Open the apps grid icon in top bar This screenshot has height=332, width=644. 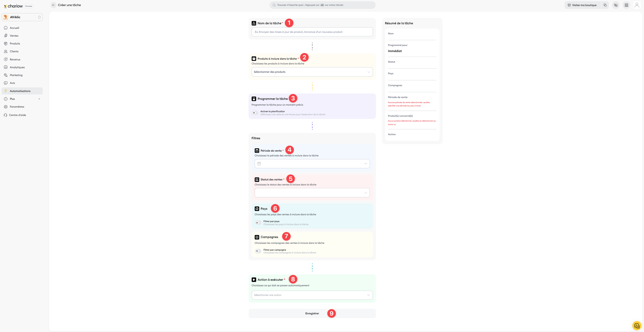626,5
